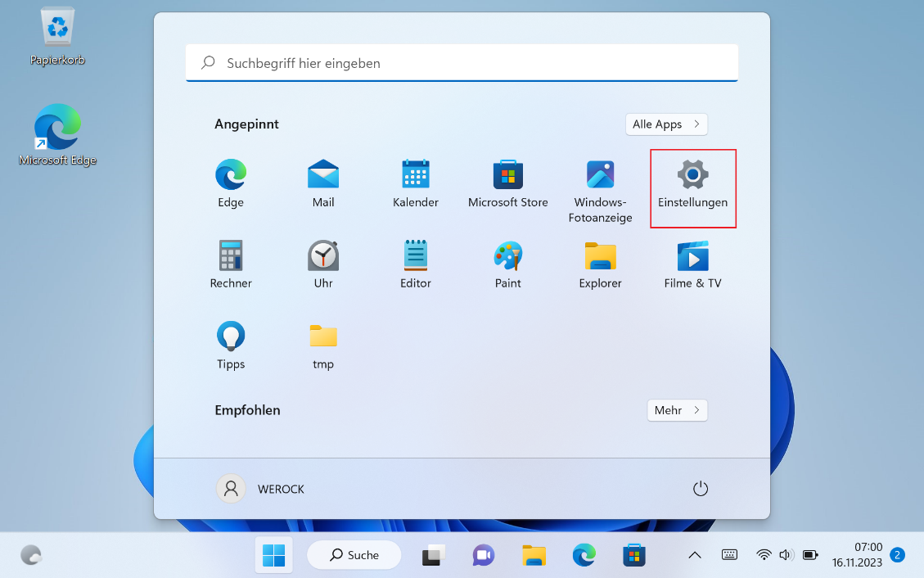924x578 pixels.
Task: Expand the Alle Apps list
Action: (x=666, y=124)
